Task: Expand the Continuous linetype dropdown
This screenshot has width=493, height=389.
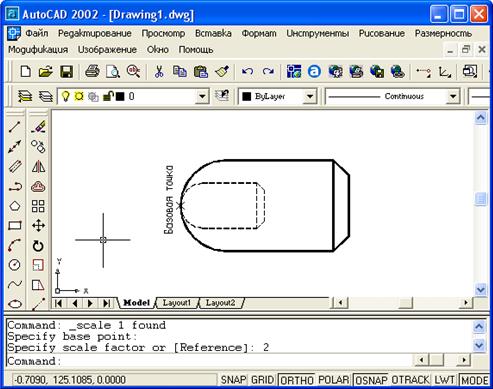Action: [453, 96]
